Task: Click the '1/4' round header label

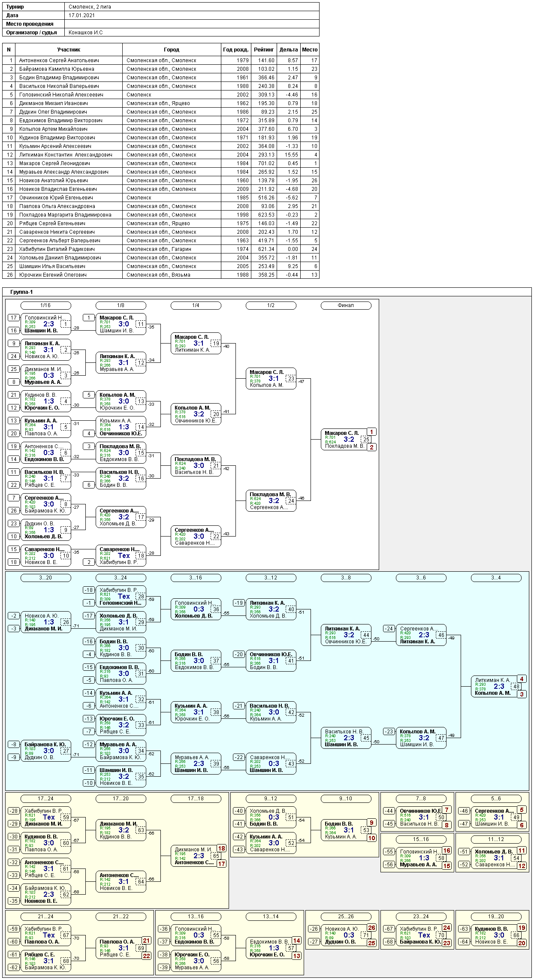Action: (x=196, y=305)
